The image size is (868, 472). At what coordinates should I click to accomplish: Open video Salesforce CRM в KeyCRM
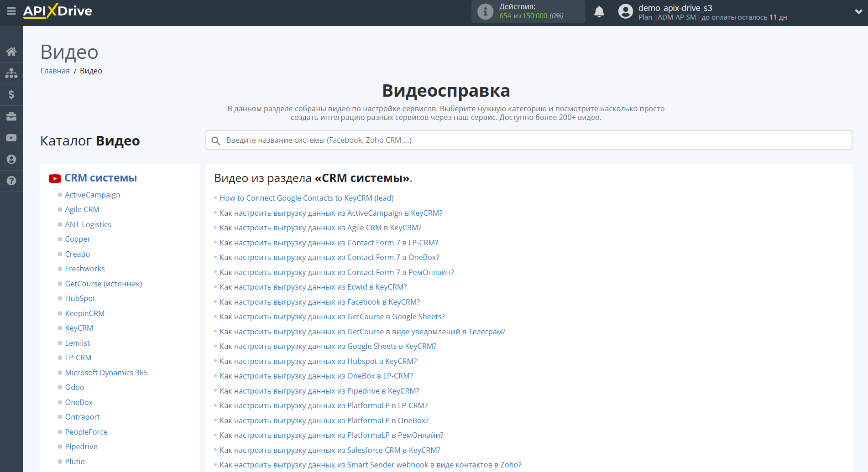pyautogui.click(x=330, y=450)
